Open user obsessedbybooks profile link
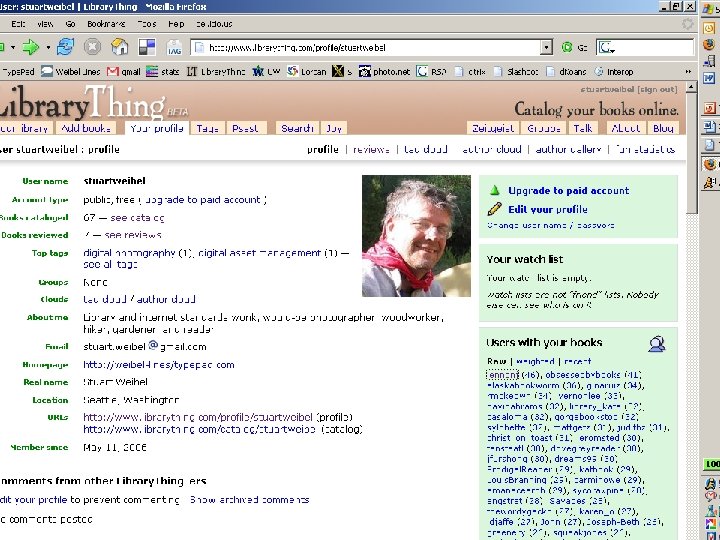720x540 pixels. tap(583, 375)
